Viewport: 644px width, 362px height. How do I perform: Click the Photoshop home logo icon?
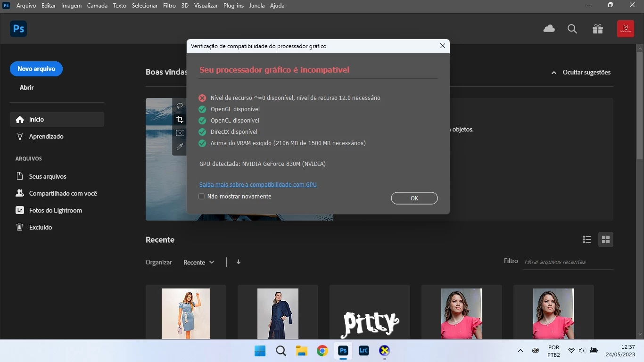[18, 29]
